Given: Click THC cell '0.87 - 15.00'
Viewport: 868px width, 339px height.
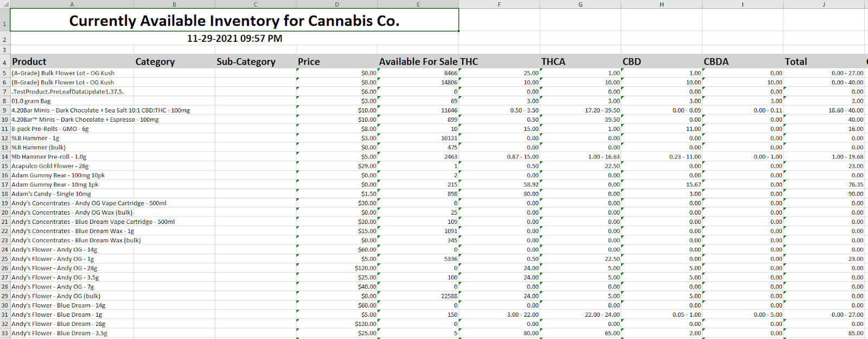Looking at the screenshot, I should pos(499,156).
